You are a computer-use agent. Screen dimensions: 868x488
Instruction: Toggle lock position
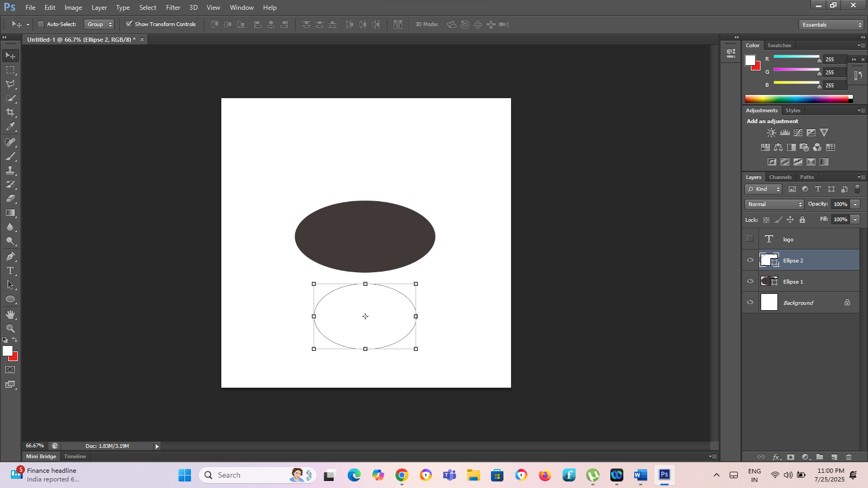click(x=790, y=220)
